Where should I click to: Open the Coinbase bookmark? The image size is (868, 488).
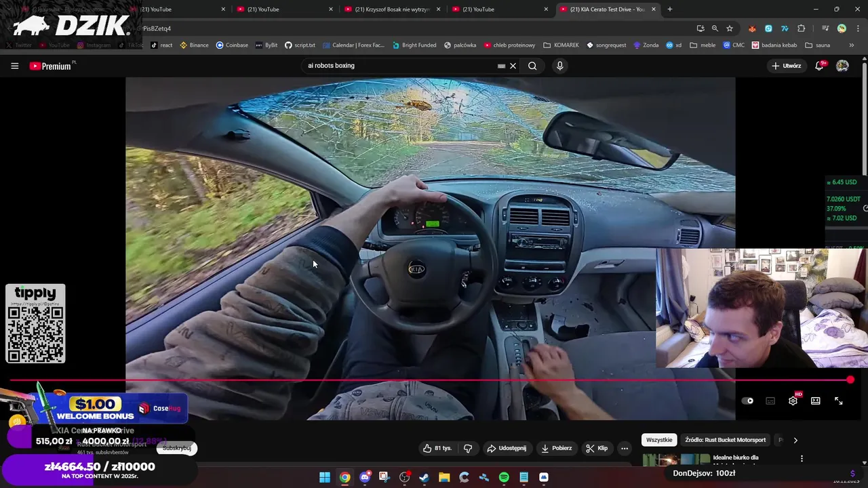[x=232, y=45]
